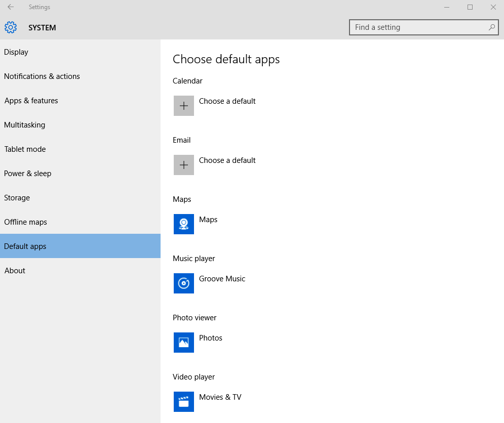
Task: Select Apps & features in sidebar
Action: (x=31, y=101)
